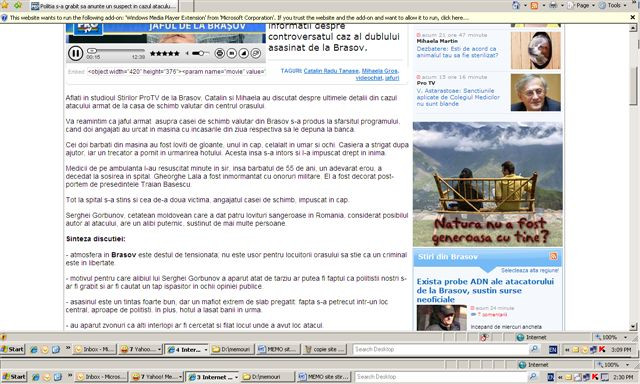640x384 pixels.
Task: Pause the video player
Action: tap(76, 53)
